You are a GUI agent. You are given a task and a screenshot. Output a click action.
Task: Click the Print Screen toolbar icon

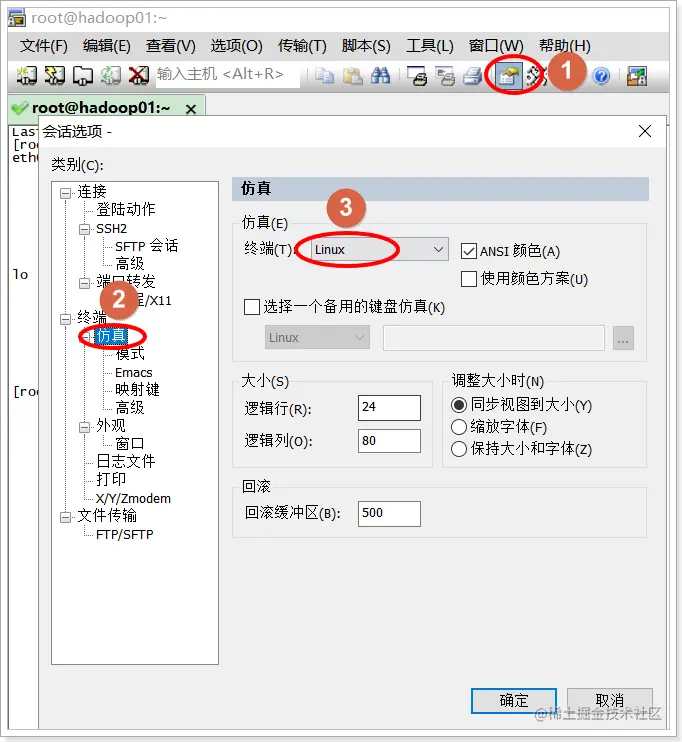pyautogui.click(x=417, y=76)
